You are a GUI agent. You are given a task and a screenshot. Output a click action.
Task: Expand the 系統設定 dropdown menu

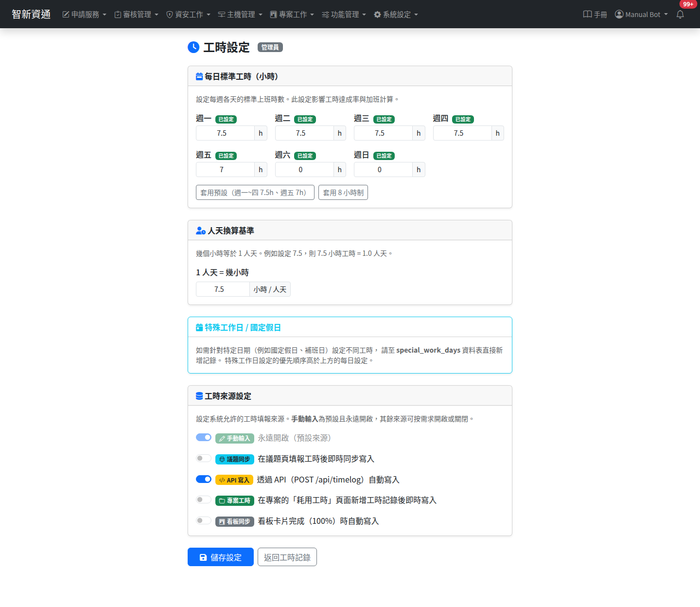click(x=396, y=15)
